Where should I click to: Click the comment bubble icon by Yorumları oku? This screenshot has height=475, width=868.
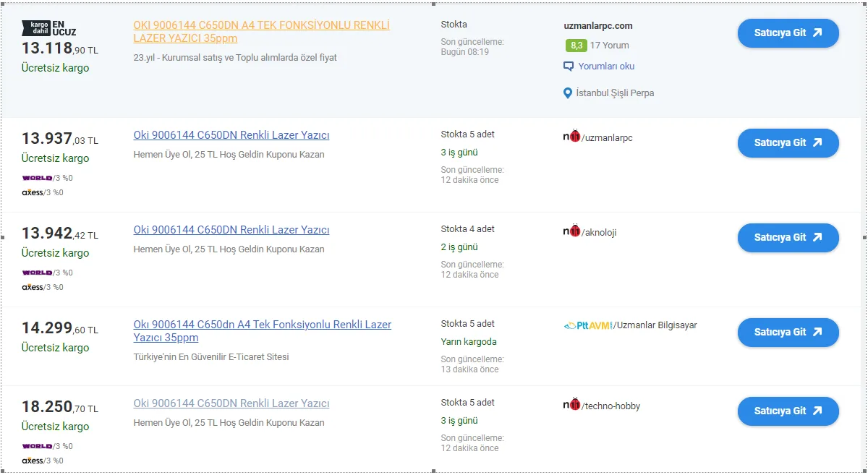point(569,66)
